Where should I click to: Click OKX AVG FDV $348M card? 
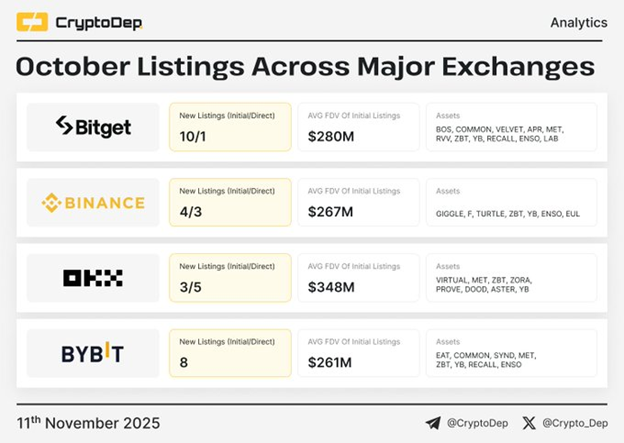[x=358, y=278]
